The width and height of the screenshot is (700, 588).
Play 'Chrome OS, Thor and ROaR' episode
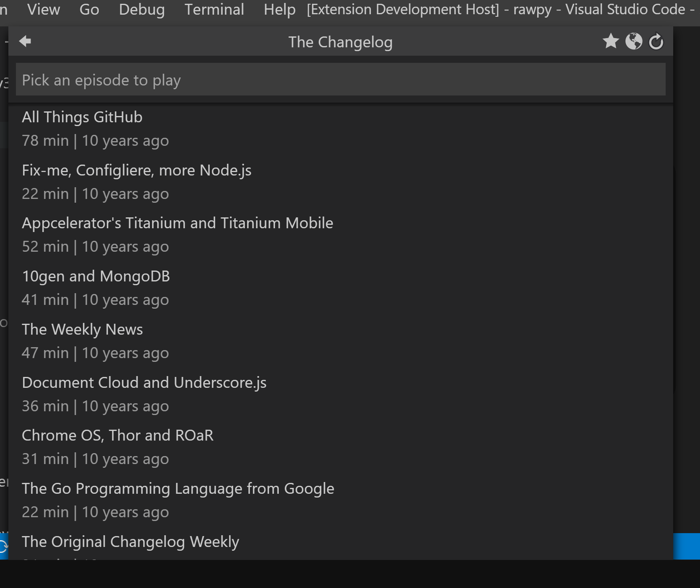tap(167, 446)
